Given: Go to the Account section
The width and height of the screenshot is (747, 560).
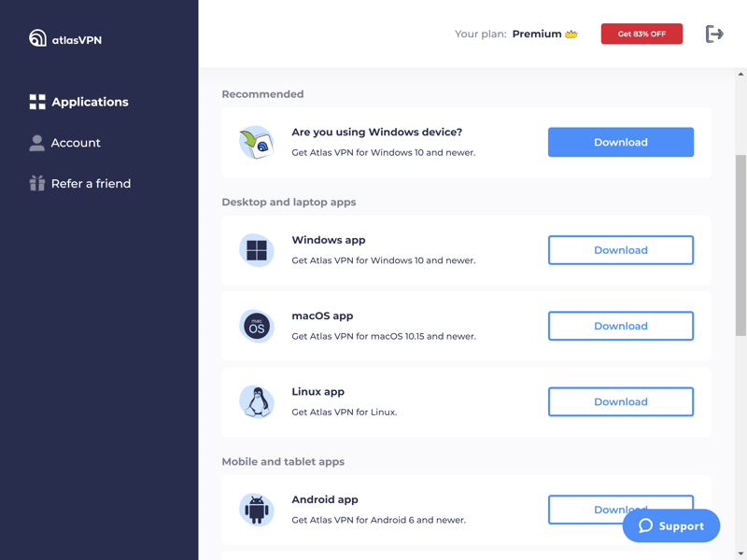Looking at the screenshot, I should (x=64, y=143).
